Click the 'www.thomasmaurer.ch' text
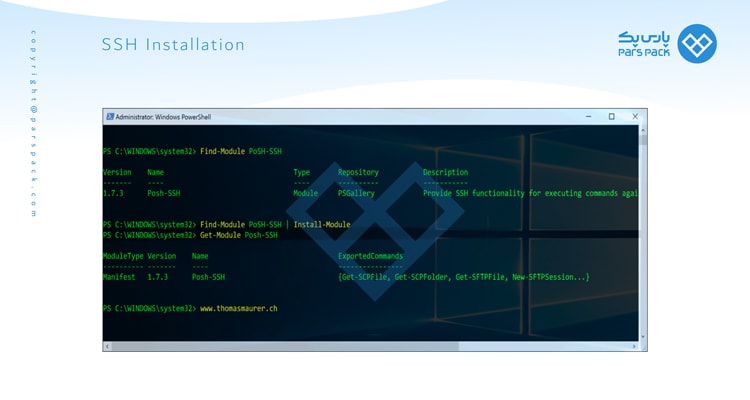 click(x=239, y=309)
